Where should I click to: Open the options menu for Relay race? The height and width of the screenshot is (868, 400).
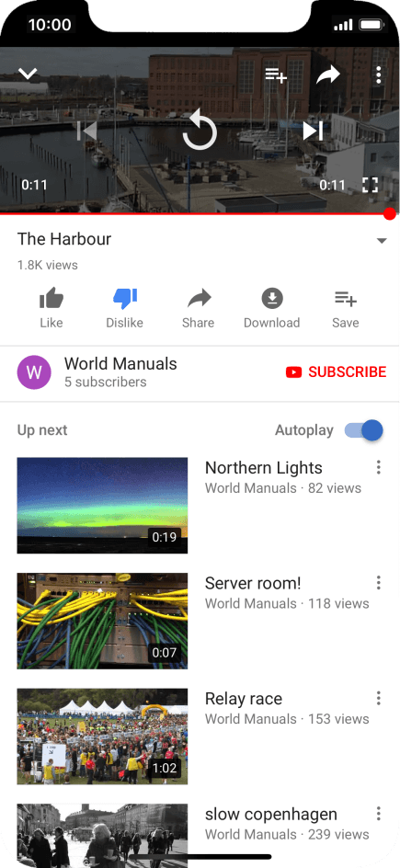(x=379, y=698)
